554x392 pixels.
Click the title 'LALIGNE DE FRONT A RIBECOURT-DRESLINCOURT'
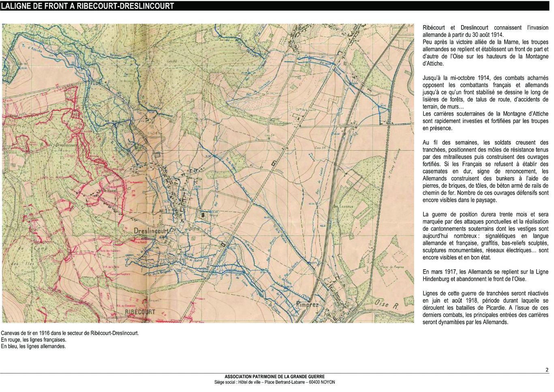88,6
